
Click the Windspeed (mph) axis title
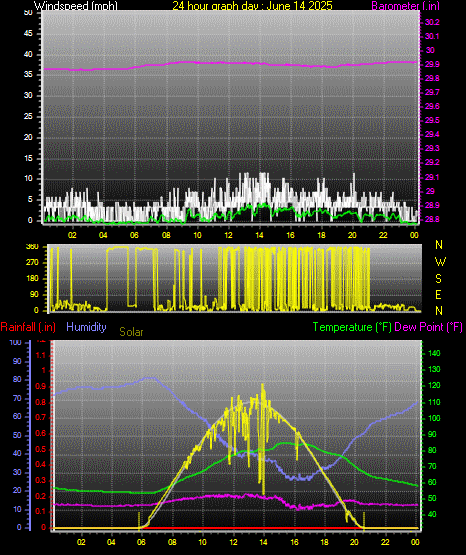click(x=75, y=6)
